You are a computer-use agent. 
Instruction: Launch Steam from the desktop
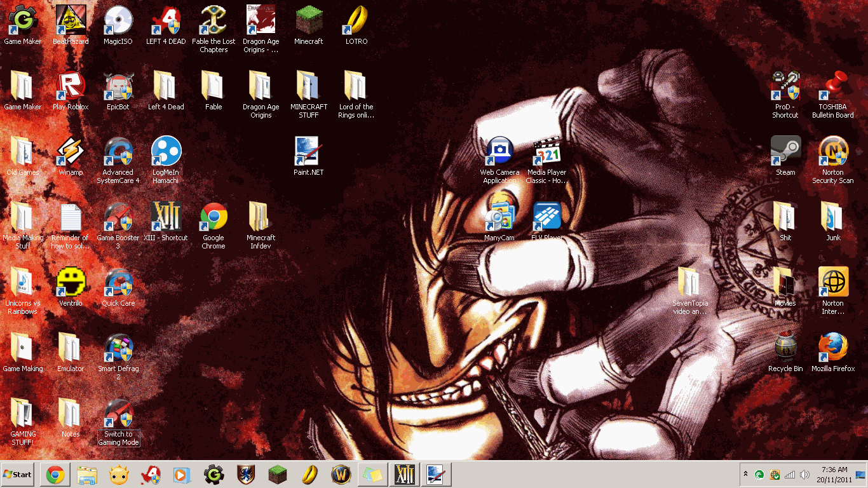[x=785, y=152]
